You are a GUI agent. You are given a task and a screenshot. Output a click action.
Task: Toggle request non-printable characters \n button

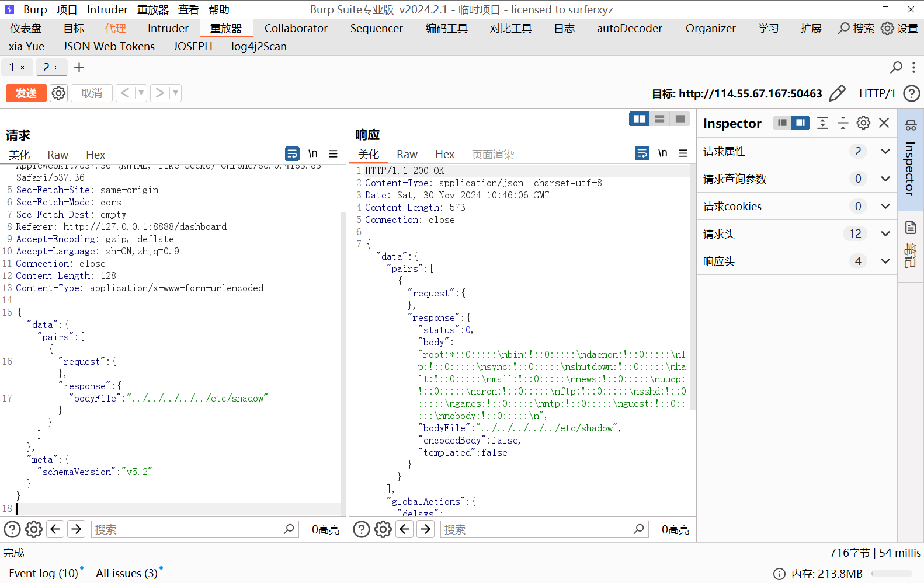pos(313,153)
